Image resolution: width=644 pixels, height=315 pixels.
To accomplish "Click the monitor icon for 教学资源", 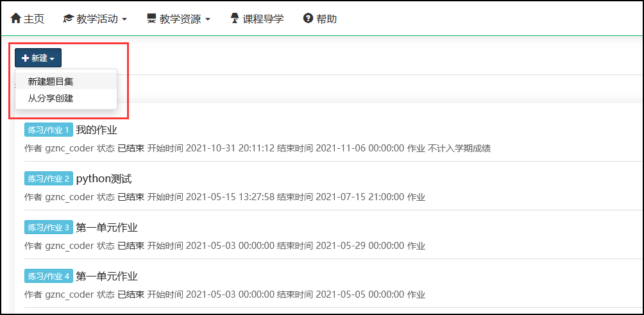I will (x=151, y=19).
